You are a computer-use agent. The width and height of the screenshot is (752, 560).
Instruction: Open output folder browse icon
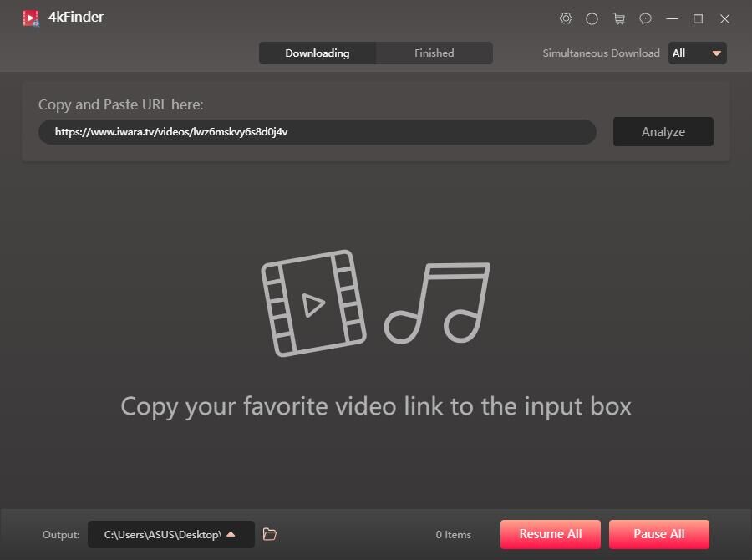(269, 534)
